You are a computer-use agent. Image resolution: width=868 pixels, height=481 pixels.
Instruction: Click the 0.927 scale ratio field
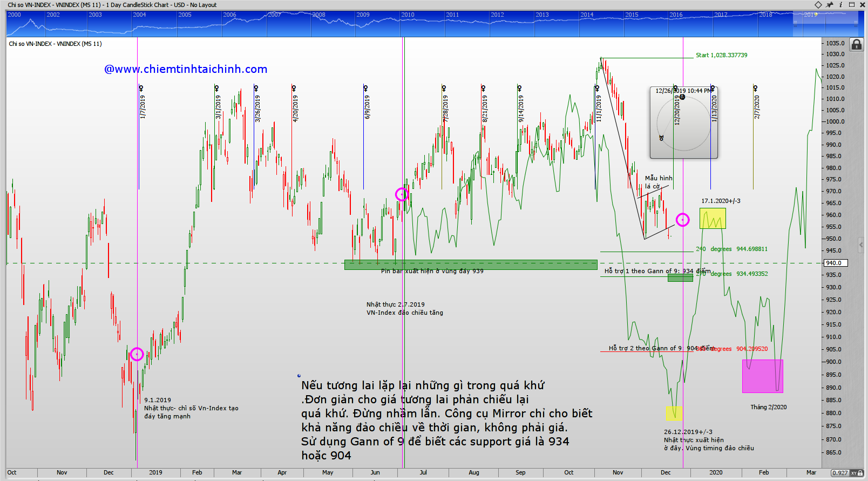pos(840,473)
